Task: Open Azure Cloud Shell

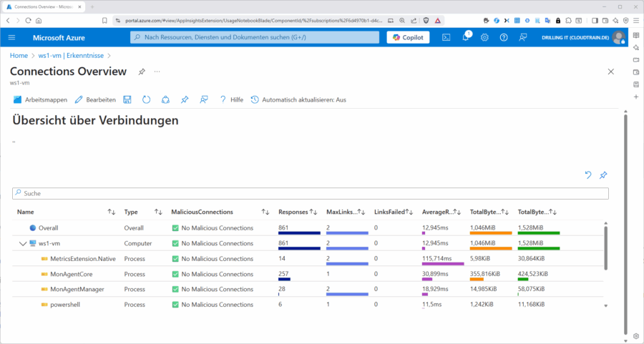Action: click(446, 37)
